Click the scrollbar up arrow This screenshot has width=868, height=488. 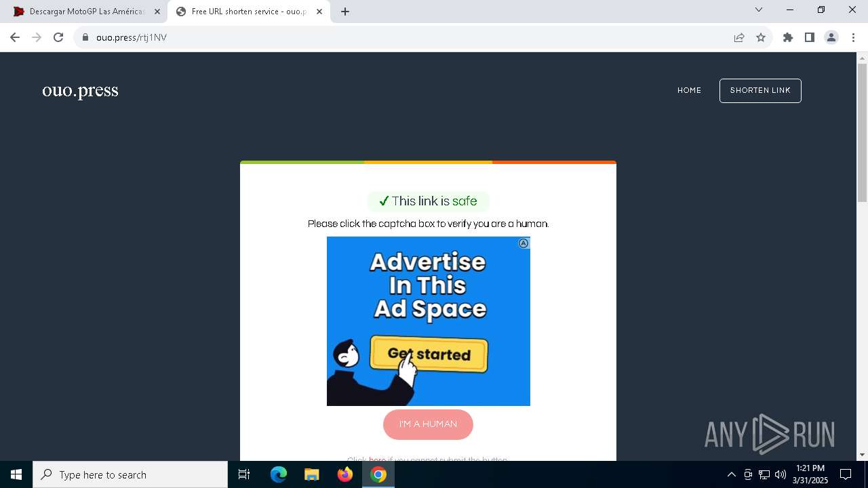coord(862,58)
